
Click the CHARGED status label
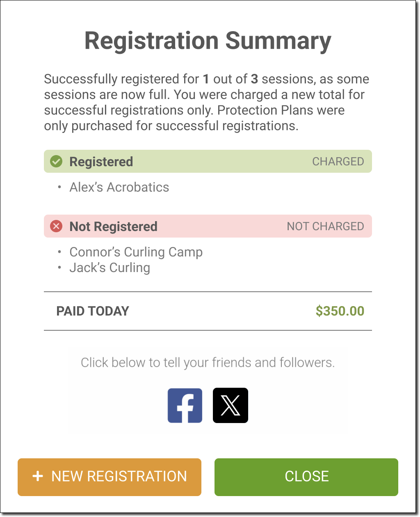[x=338, y=162]
